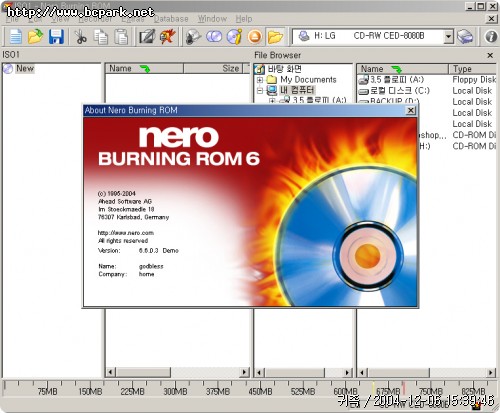Open the Recorder menu
The image size is (500, 413).
click(x=95, y=19)
